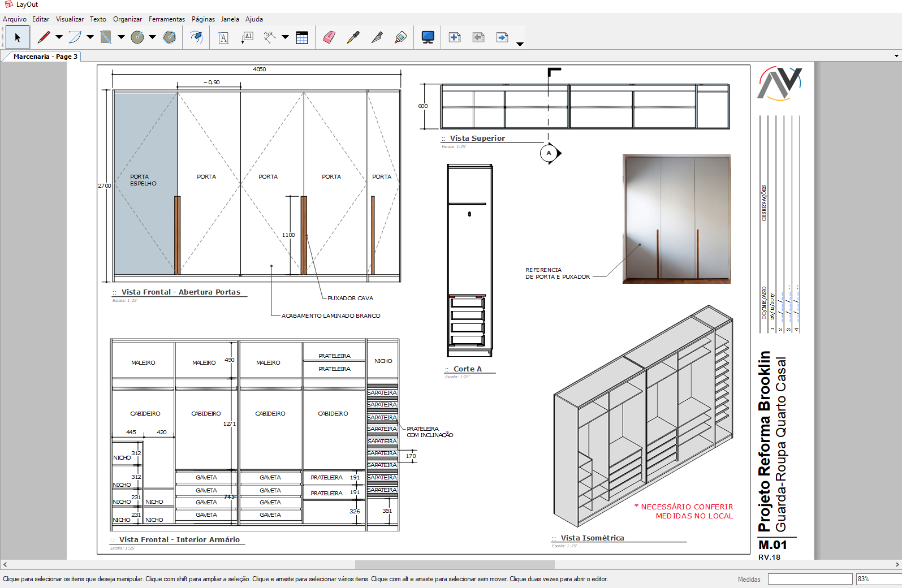Image resolution: width=902 pixels, height=588 pixels.
Task: Select the 4050 dimension text
Action: pos(259,69)
